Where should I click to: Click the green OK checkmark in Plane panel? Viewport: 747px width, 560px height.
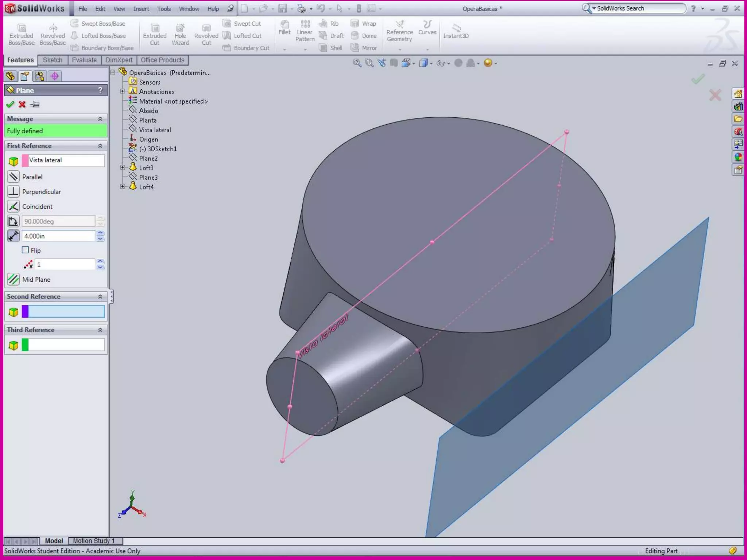pyautogui.click(x=10, y=105)
